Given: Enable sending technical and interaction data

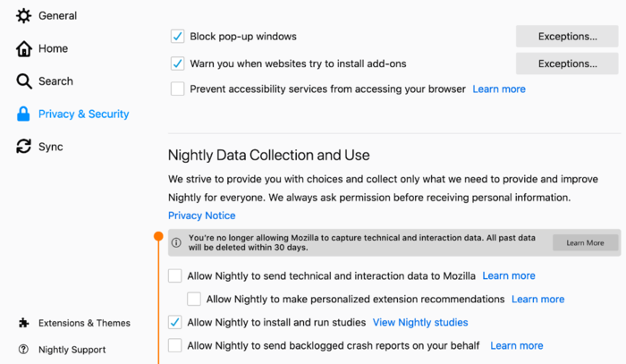Looking at the screenshot, I should (x=175, y=275).
